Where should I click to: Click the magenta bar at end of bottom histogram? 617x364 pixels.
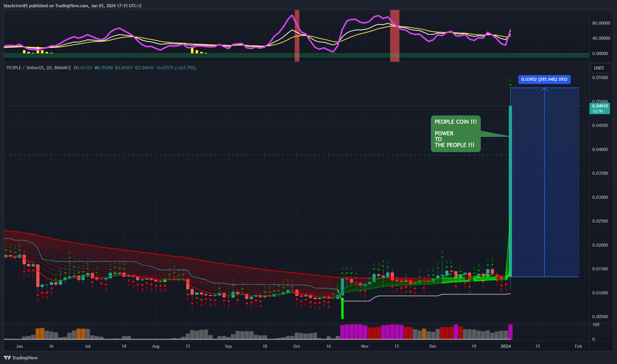click(511, 332)
